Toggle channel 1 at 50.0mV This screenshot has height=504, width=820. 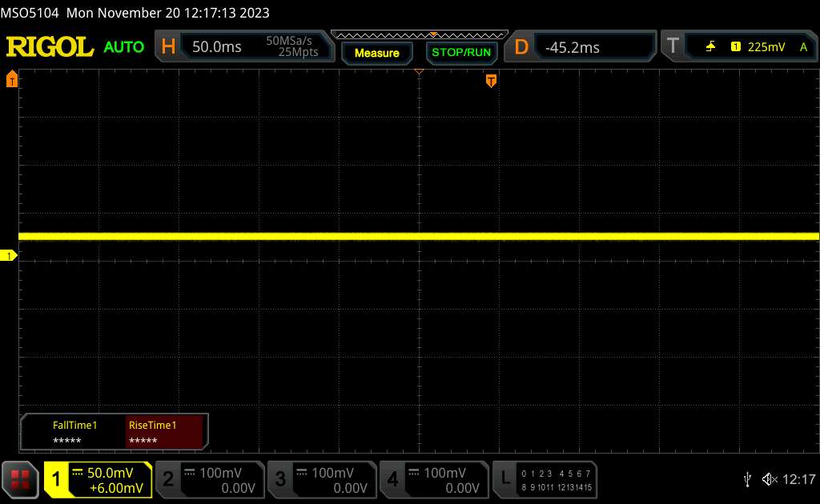click(98, 479)
